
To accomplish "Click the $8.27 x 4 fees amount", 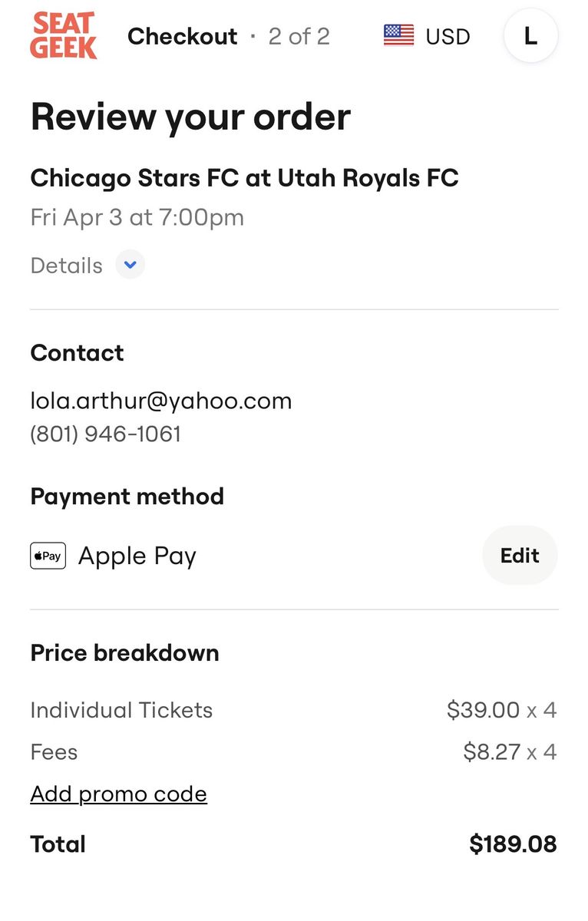I will click(510, 751).
